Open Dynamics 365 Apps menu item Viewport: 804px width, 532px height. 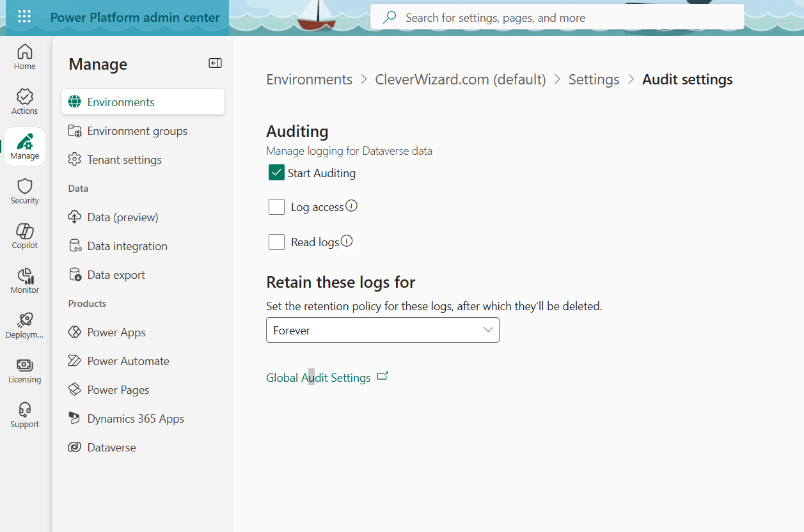pyautogui.click(x=143, y=418)
